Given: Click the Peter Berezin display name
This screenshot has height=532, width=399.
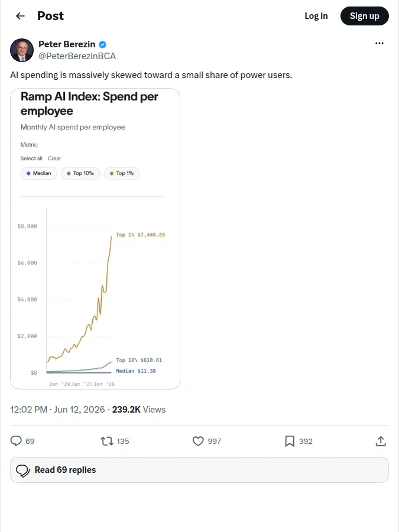Looking at the screenshot, I should coord(67,44).
